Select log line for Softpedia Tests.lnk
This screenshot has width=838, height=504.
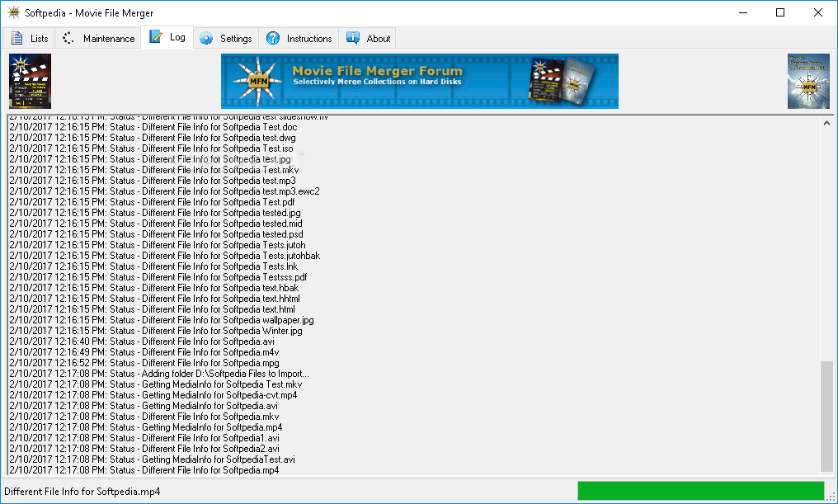pyautogui.click(x=153, y=266)
